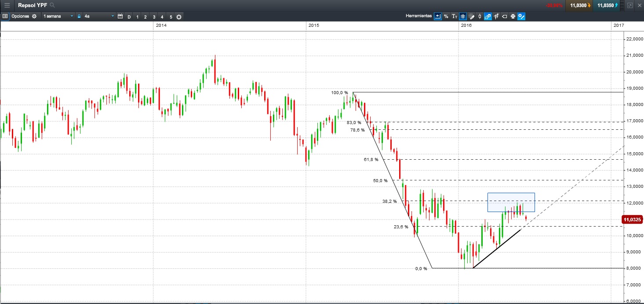Click the 2015 time axis label
Viewport: 644px width, 304px height.
tap(314, 26)
